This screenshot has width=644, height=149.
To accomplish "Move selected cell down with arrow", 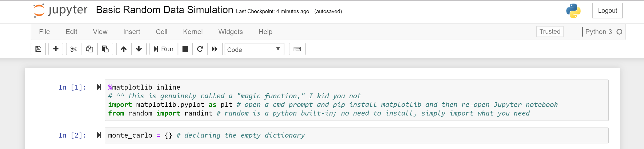I will (x=139, y=49).
